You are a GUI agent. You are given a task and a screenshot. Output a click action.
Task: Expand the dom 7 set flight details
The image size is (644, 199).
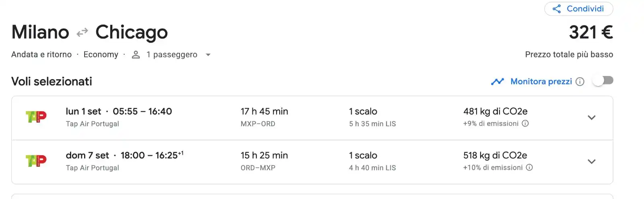point(591,162)
